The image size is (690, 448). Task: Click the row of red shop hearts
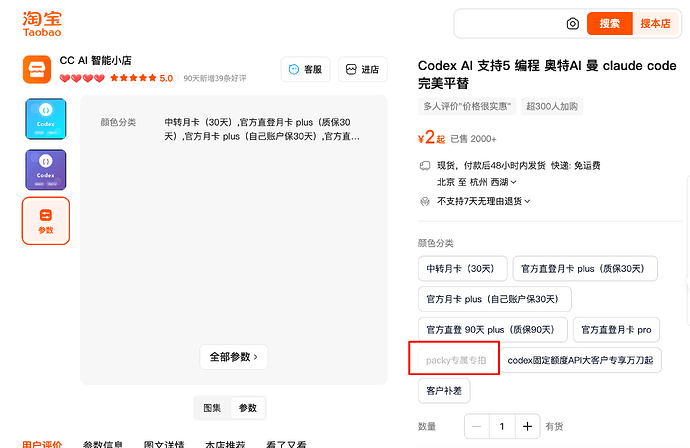tap(82, 78)
